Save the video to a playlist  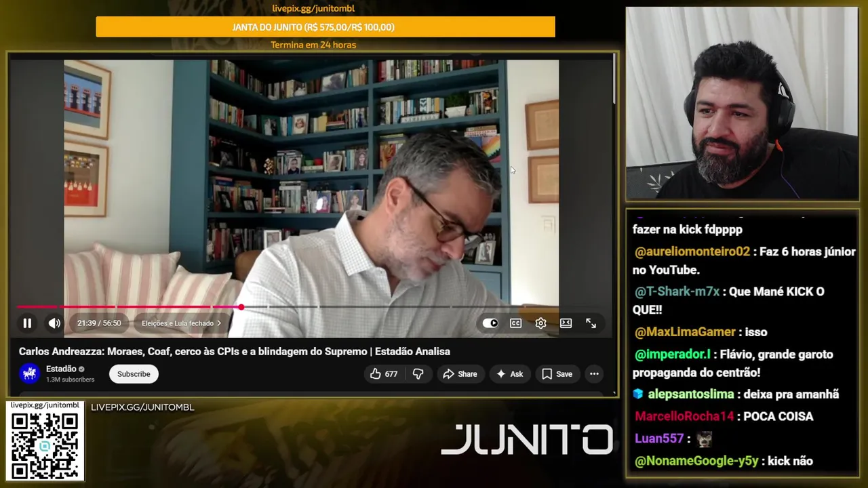(x=557, y=374)
